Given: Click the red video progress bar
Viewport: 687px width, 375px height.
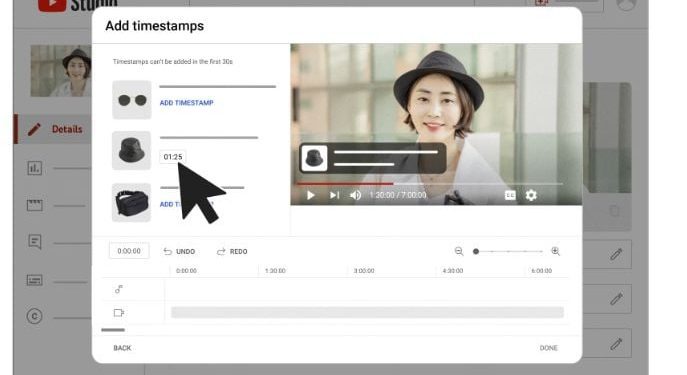Looking at the screenshot, I should click(x=345, y=184).
